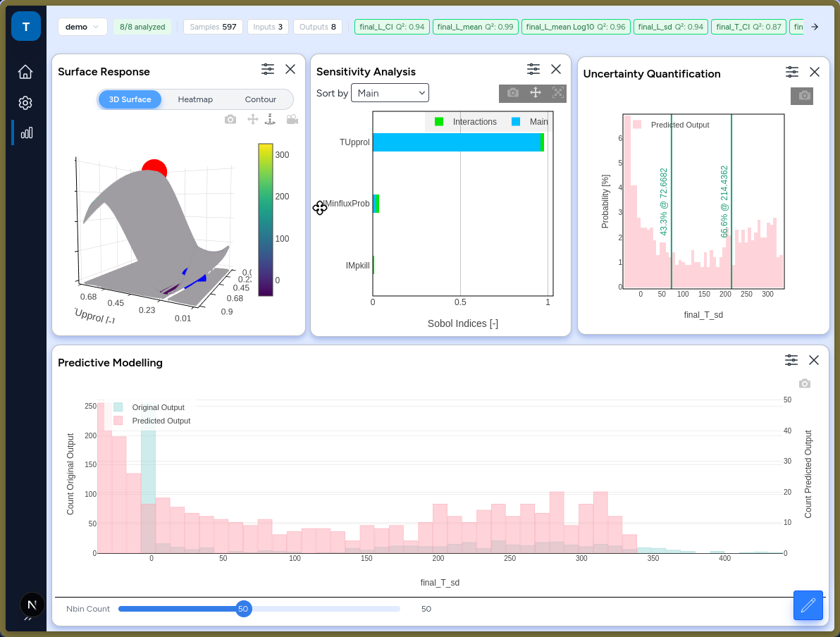Select the final_T_CI Q² output tag
840x637 pixels.
748,27
